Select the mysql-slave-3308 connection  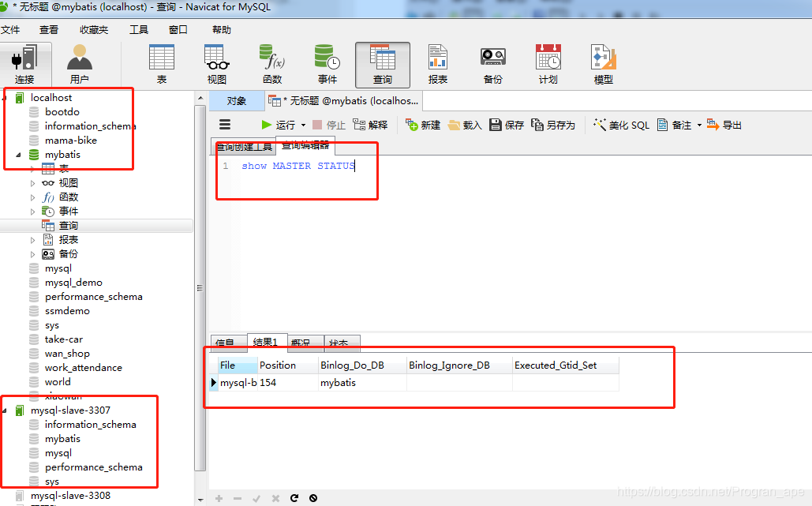(x=70, y=496)
